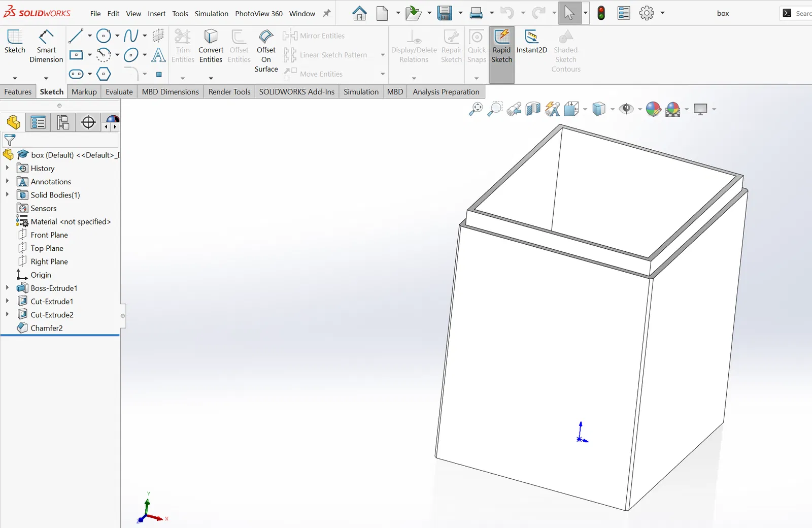The image size is (812, 528).
Task: Click the Select cursor tool
Action: pyautogui.click(x=569, y=13)
